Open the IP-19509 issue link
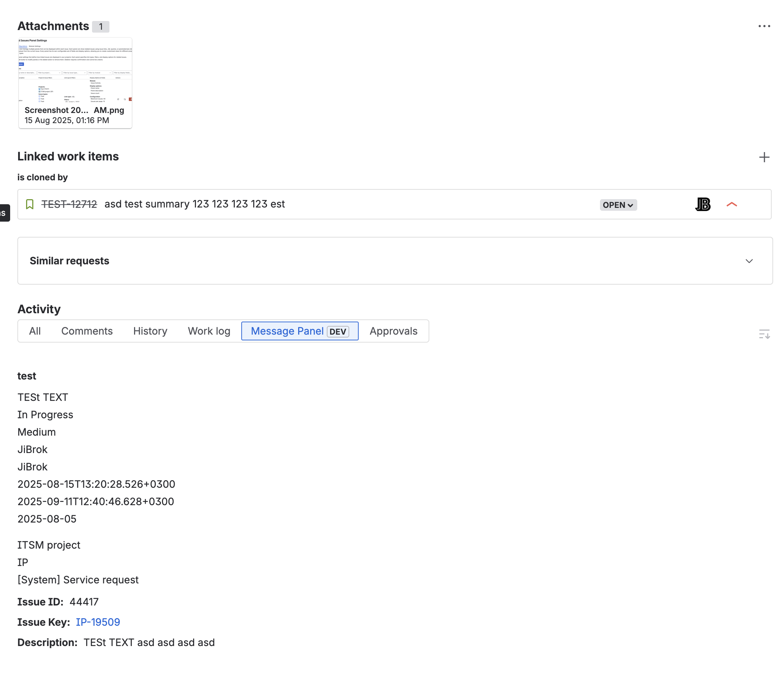 [x=97, y=622]
